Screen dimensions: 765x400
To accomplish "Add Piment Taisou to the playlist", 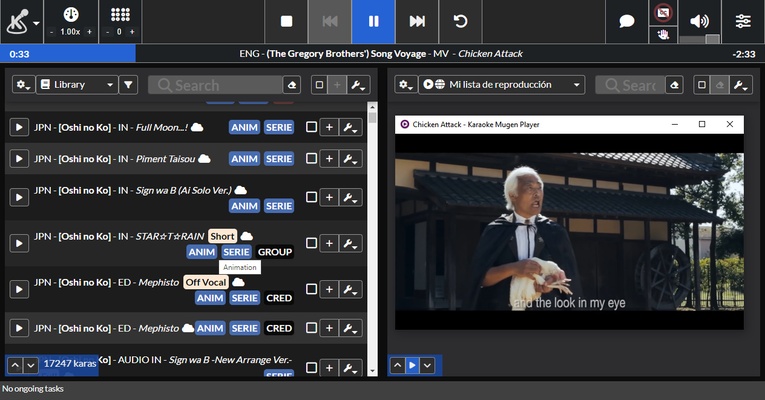I will pyautogui.click(x=329, y=159).
